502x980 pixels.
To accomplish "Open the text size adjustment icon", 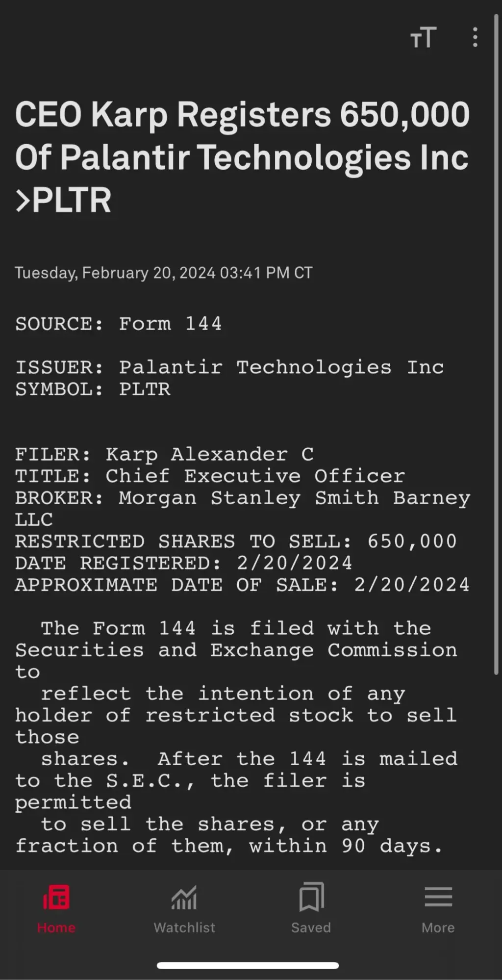I will point(423,37).
